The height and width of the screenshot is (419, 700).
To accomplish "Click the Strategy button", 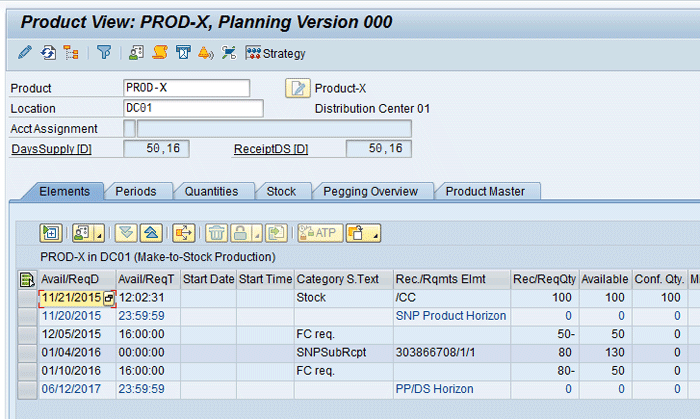I will pos(276,53).
